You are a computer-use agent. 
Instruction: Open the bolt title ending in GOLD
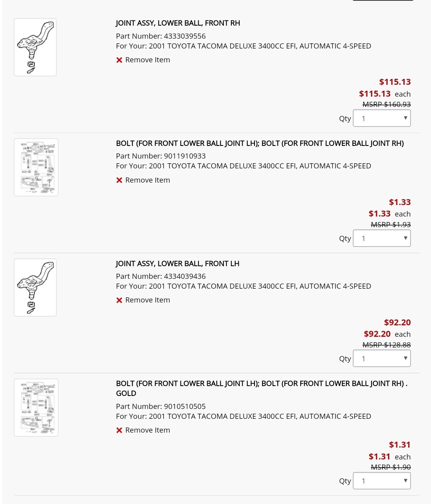(x=262, y=388)
